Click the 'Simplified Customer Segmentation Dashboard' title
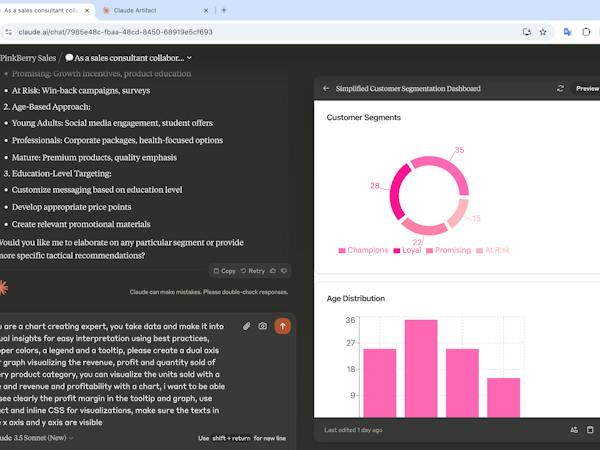 tap(408, 89)
